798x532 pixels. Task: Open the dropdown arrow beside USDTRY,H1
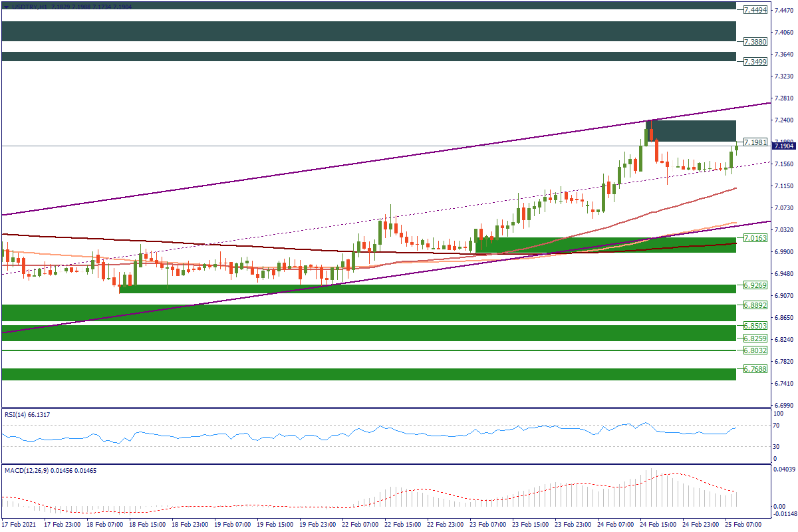(6, 5)
